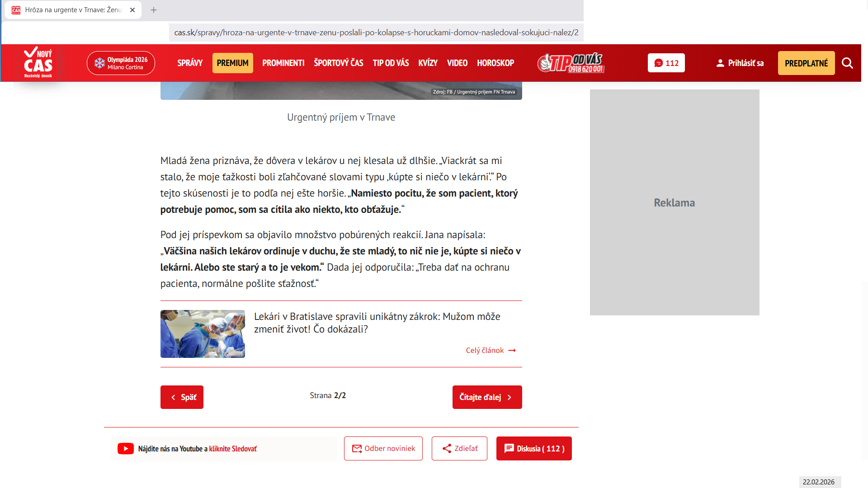Viewport: 868px width, 488px height.
Task: Go to HOROSKOP section
Action: (x=495, y=63)
